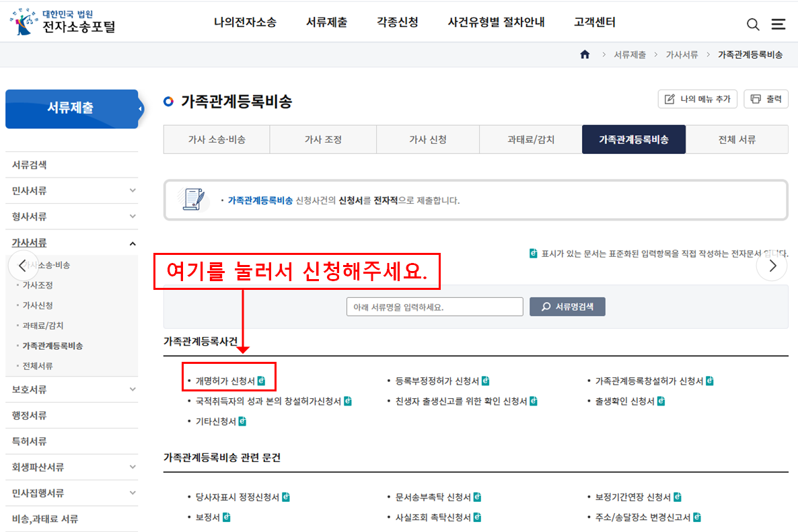
Task: Open the hamburger menu at top right
Action: click(x=778, y=24)
